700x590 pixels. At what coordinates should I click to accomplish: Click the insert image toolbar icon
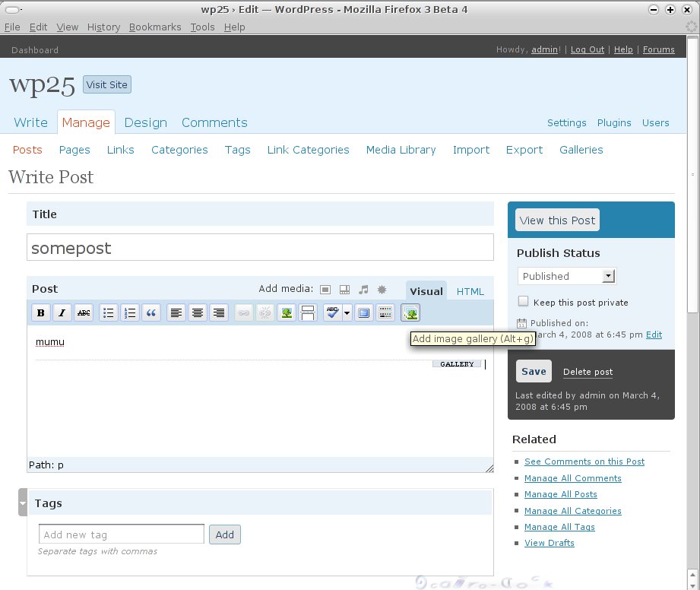(x=287, y=312)
